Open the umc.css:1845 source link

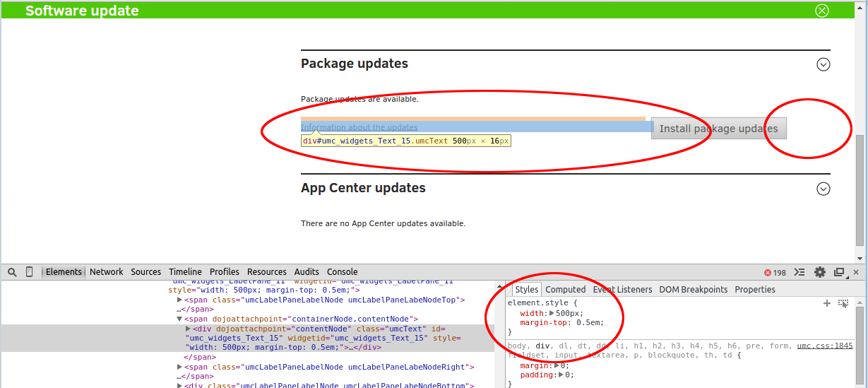click(825, 346)
